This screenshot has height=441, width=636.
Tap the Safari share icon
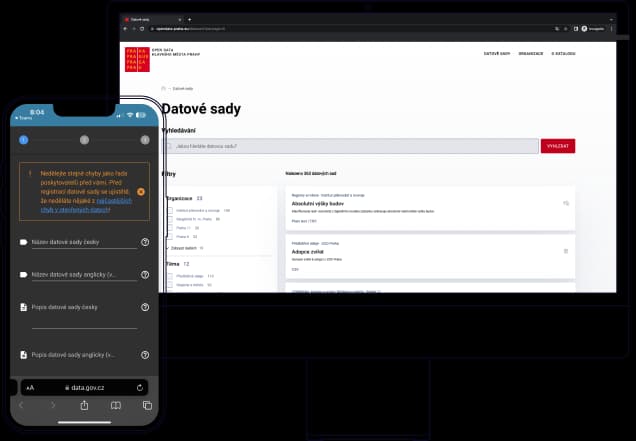pyautogui.click(x=85, y=405)
